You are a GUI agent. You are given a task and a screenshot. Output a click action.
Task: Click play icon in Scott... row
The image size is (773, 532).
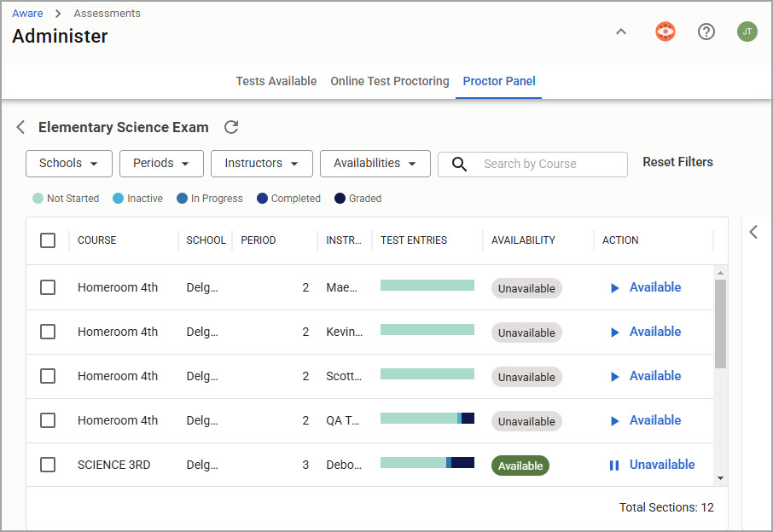[x=615, y=376]
